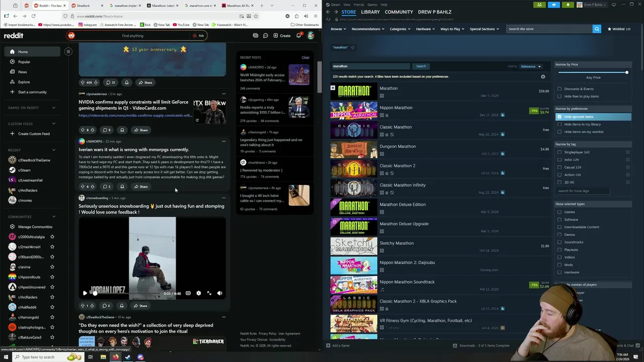Open Reddit chat icon in header

(266, 36)
